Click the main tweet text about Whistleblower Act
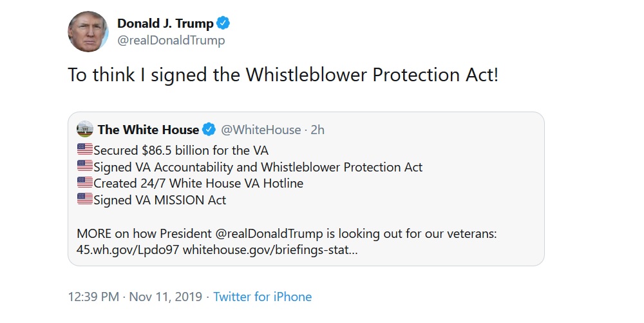 283,75
